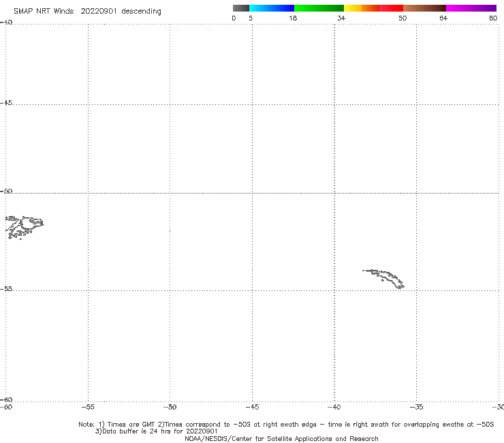504x443 pixels.
Task: Pick the gray segment of the wind color bar
Action: tap(240, 8)
